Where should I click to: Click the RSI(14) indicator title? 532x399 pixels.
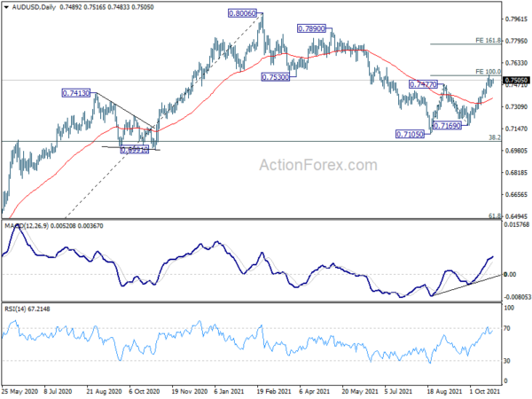coord(14,309)
